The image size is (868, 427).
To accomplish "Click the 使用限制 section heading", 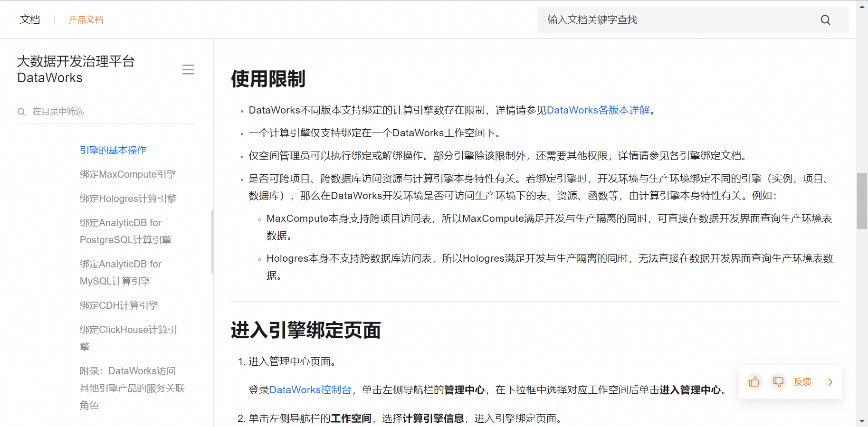I will click(x=268, y=79).
